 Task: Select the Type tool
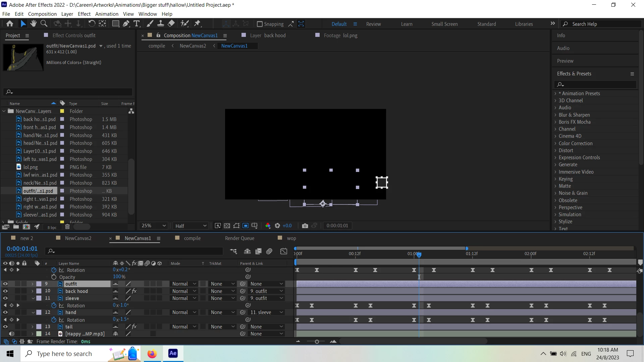coord(137,24)
